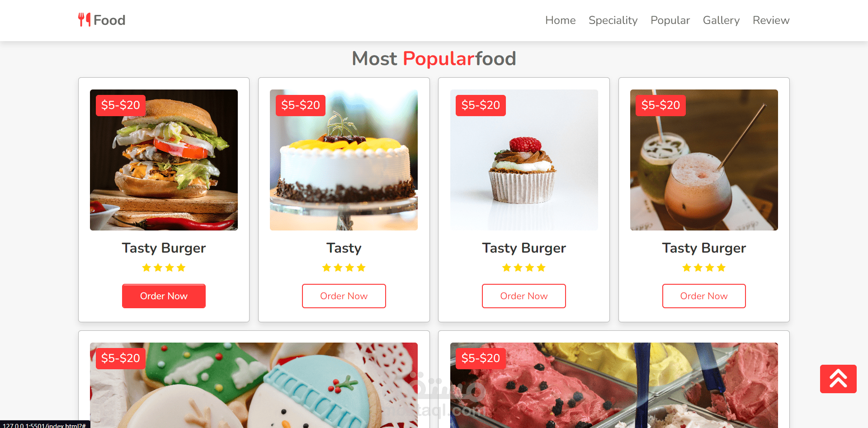Click Order Now under the cupcake card
Viewport: 868px width, 428px height.
click(524, 296)
